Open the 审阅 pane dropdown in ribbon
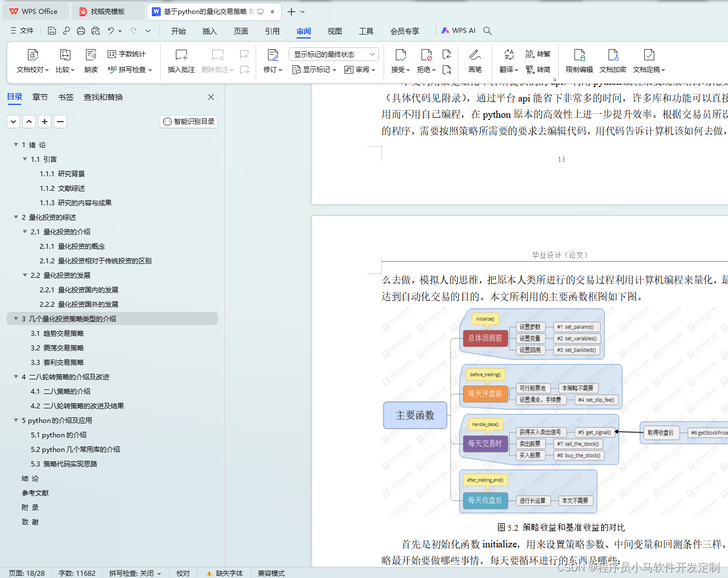The image size is (728, 578). coord(360,70)
